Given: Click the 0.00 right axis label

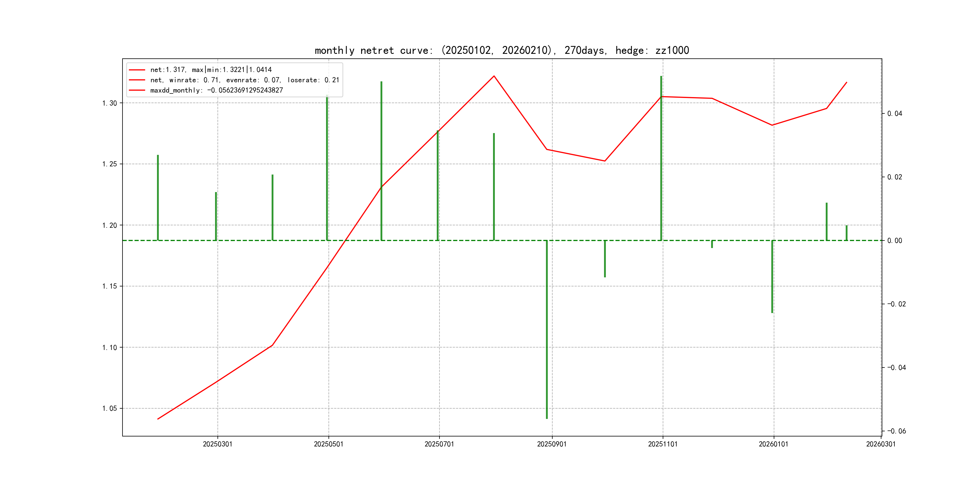Looking at the screenshot, I should 894,240.
